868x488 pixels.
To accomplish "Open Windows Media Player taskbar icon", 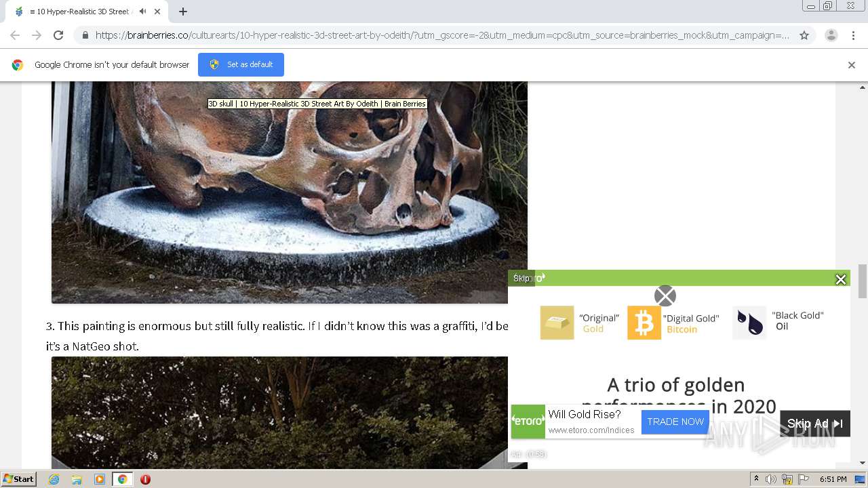I will [x=100, y=479].
